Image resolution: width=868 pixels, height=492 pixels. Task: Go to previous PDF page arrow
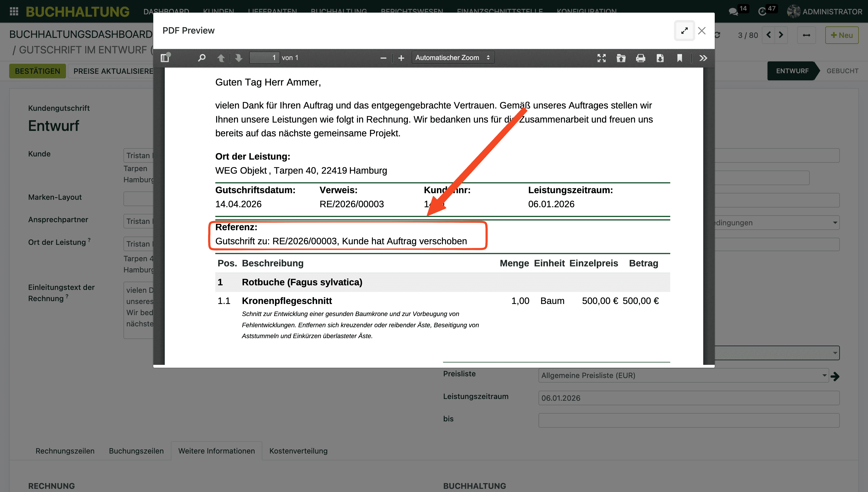[221, 58]
